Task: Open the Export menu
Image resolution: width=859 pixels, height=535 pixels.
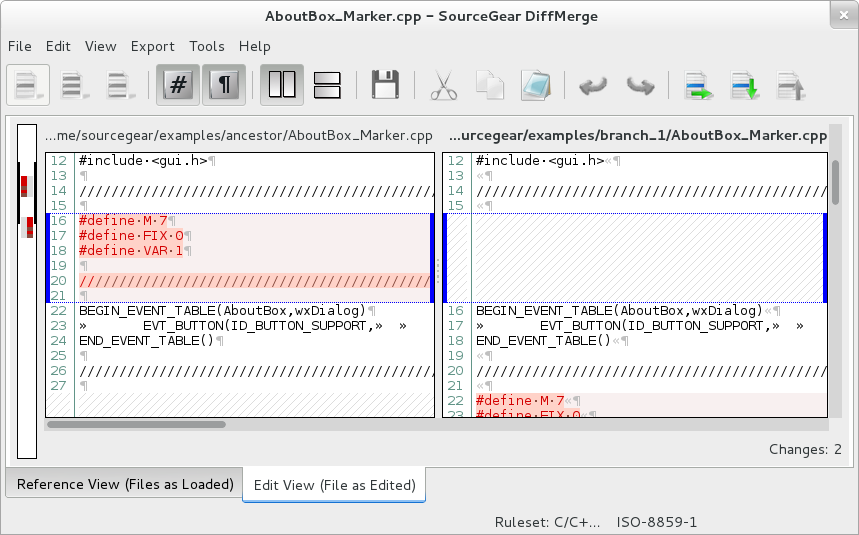Action: point(152,46)
